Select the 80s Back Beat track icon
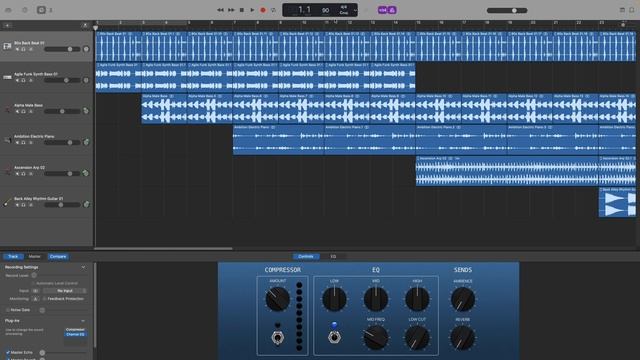This screenshot has height=360, width=640. coord(7,46)
